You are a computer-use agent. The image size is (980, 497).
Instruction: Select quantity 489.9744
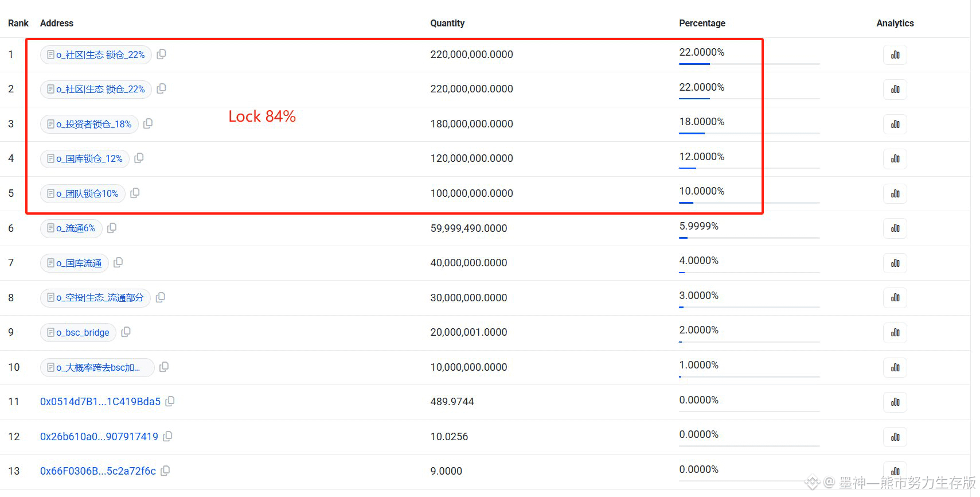coord(452,402)
